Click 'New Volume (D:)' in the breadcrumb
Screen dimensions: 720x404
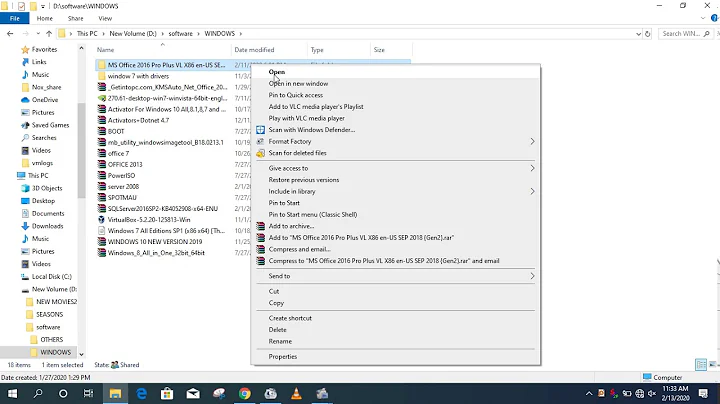(133, 34)
